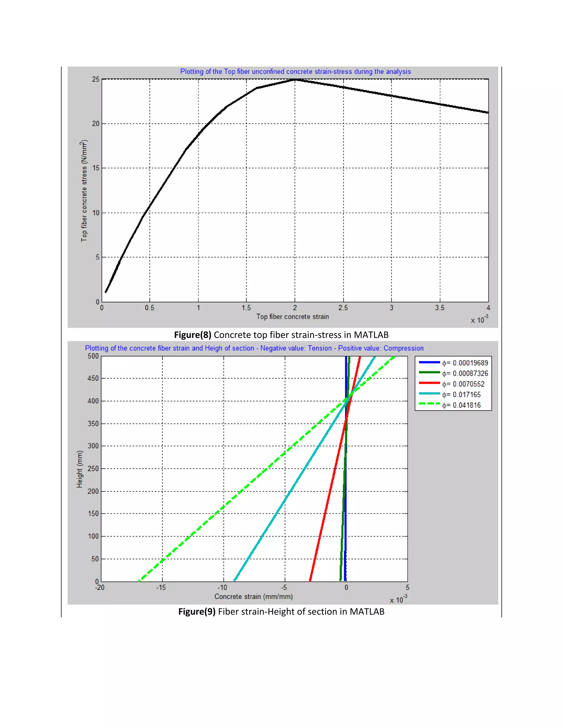Click the blue legend line for φ= 0.00019689

point(430,362)
